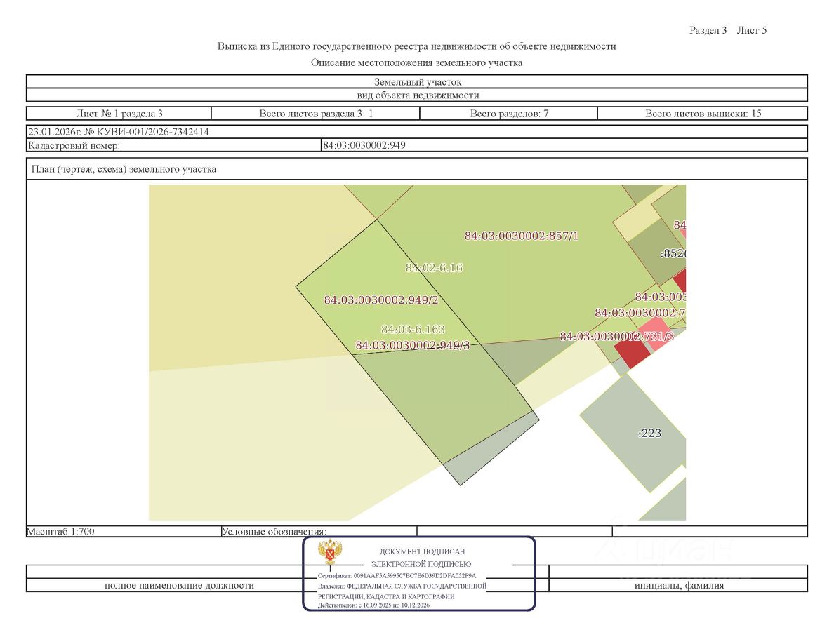Viewport: 834px width, 644px height.
Task: Click the 'Всего листов раздела 3: 1' cell
Action: [316, 113]
